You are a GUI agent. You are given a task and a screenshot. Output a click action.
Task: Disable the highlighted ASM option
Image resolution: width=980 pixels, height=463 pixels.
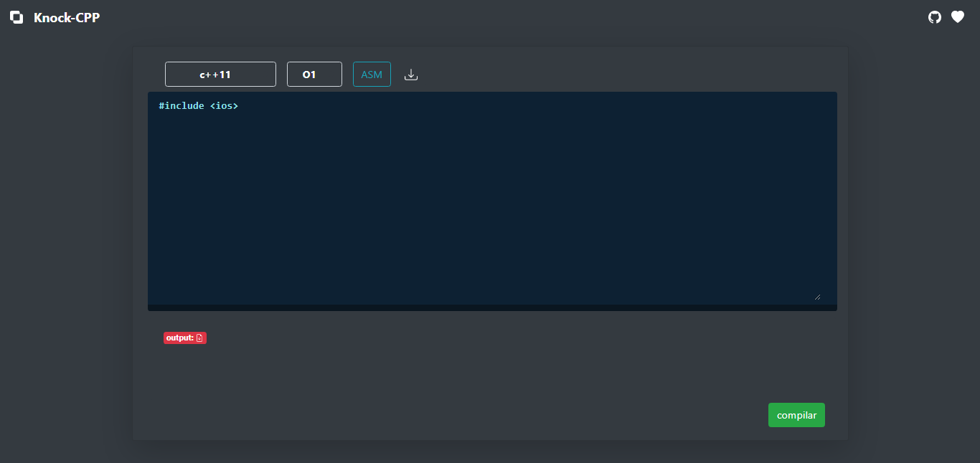tap(372, 74)
